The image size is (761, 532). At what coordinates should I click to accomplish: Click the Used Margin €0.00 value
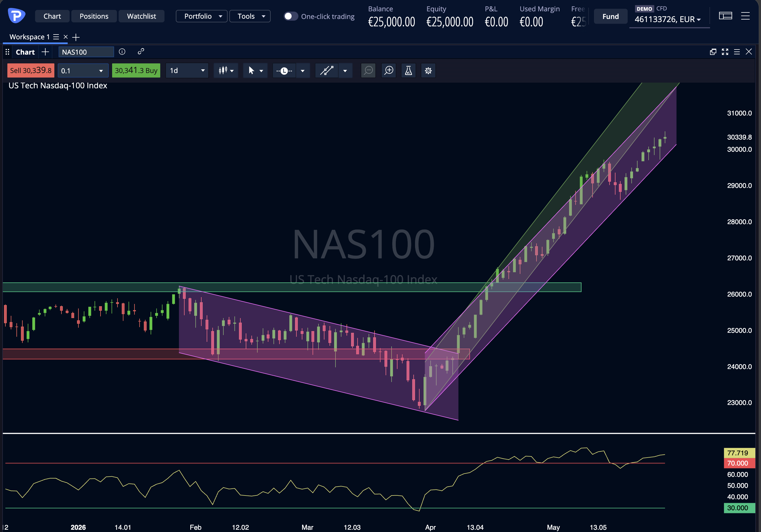[531, 22]
